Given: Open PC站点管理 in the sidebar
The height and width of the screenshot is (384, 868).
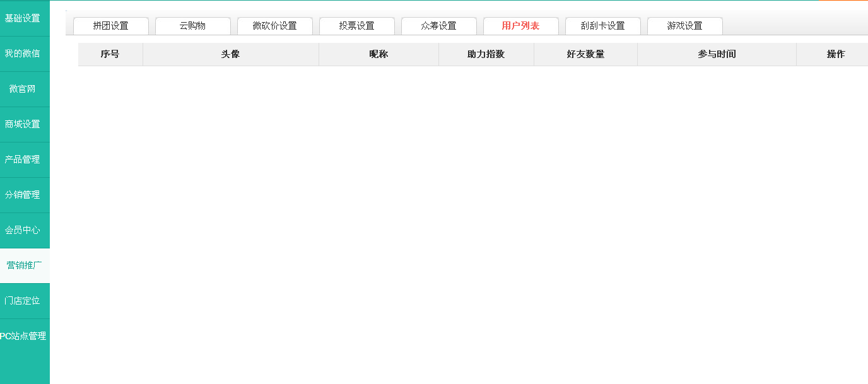Looking at the screenshot, I should [x=23, y=336].
